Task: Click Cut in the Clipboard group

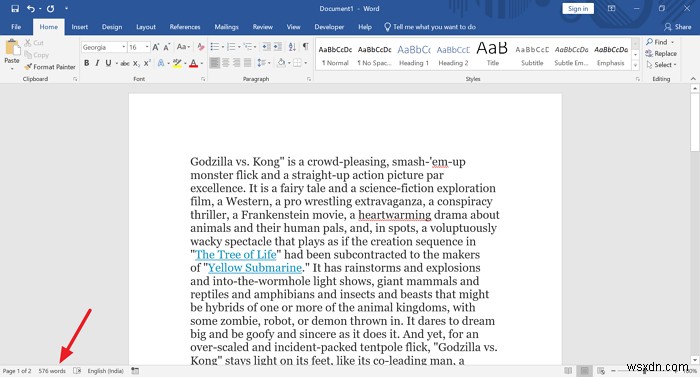Action: click(x=34, y=43)
